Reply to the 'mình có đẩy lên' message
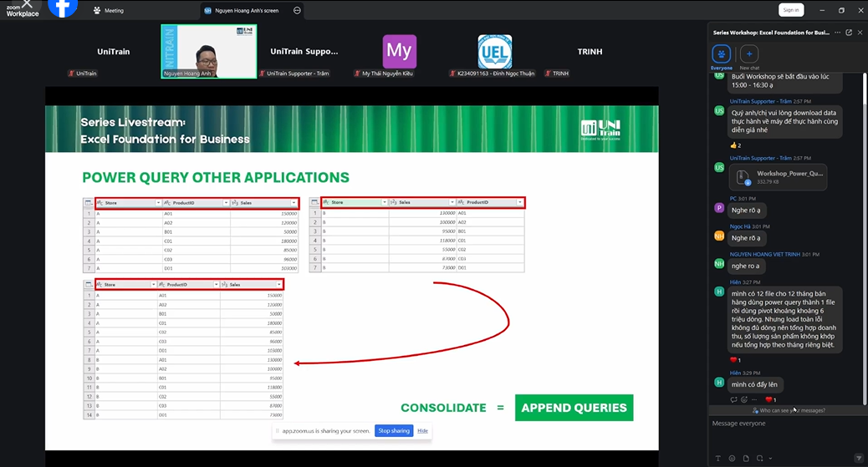 click(733, 399)
